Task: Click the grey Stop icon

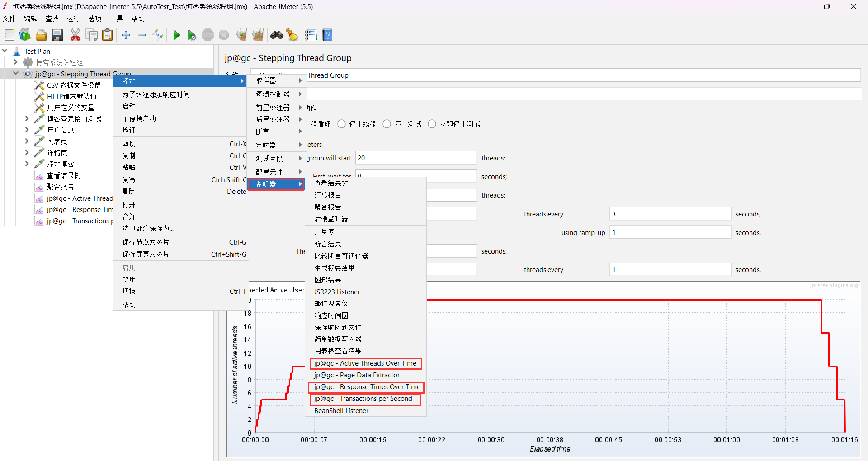Action: (x=208, y=35)
